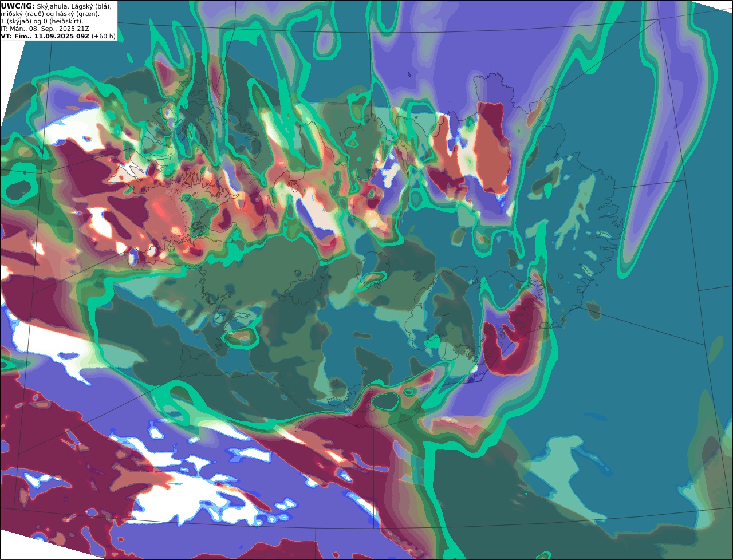733x560 pixels.
Task: Click the 'VT: Fim.. 11.09.2025 09Z' valid time
Action: point(45,36)
